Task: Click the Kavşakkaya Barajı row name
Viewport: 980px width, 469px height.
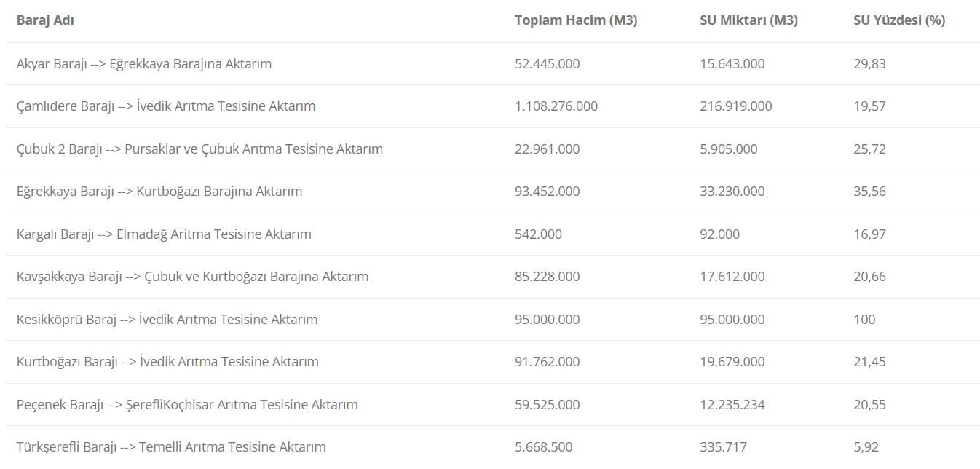Action: click(x=192, y=277)
